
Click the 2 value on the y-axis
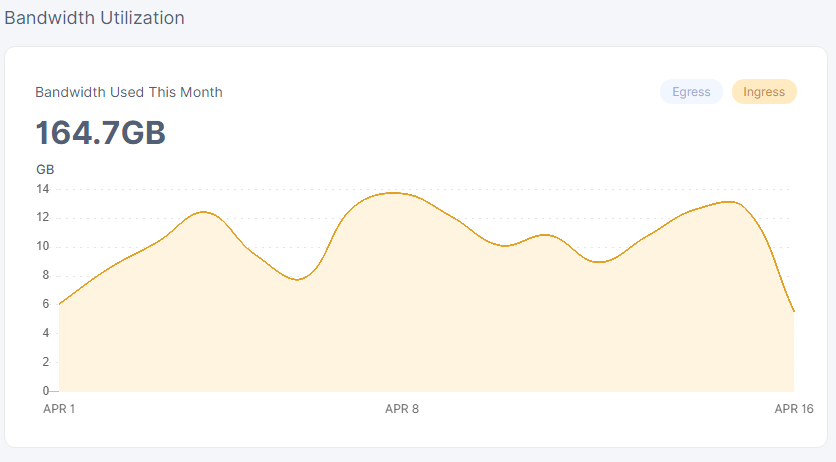(x=45, y=362)
